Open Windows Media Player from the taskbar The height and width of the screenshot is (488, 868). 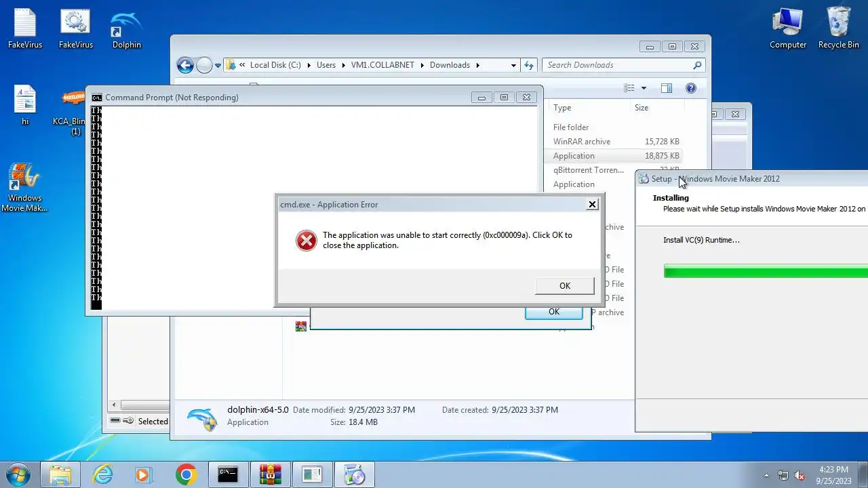pos(143,474)
